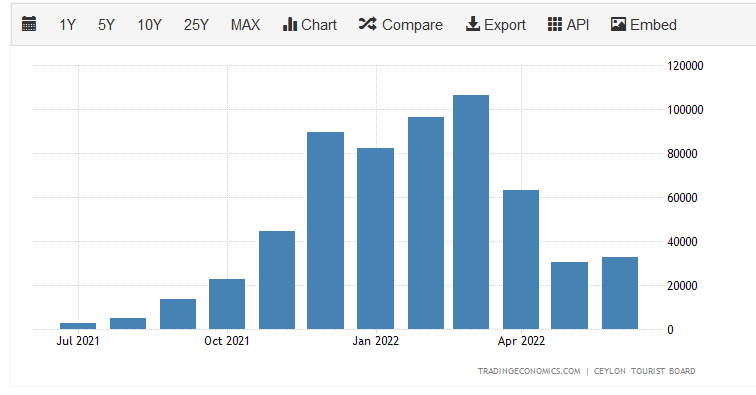
Task: Open the Chart type menu
Action: tap(319, 25)
